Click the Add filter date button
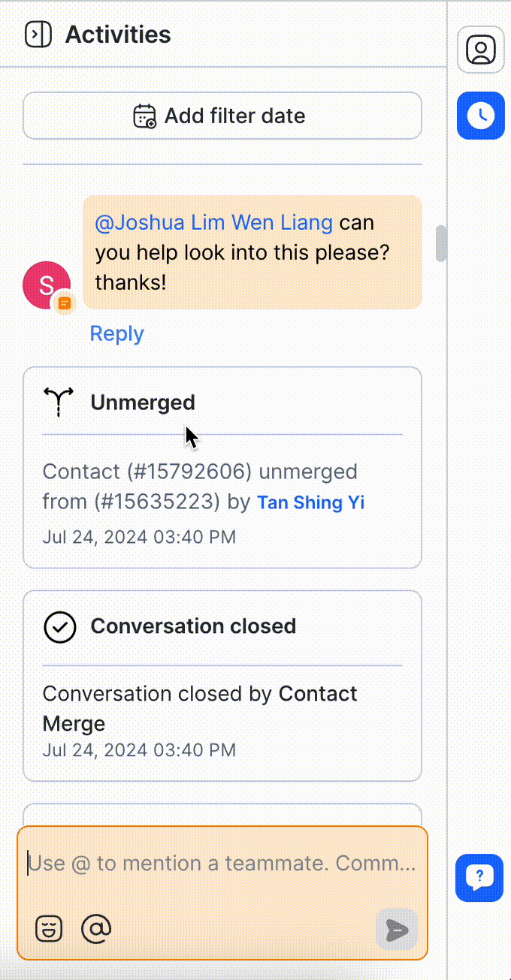 point(222,116)
